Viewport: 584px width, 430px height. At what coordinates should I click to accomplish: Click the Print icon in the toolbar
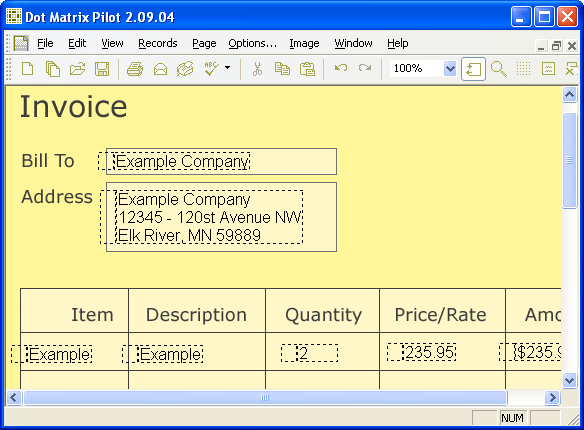135,69
